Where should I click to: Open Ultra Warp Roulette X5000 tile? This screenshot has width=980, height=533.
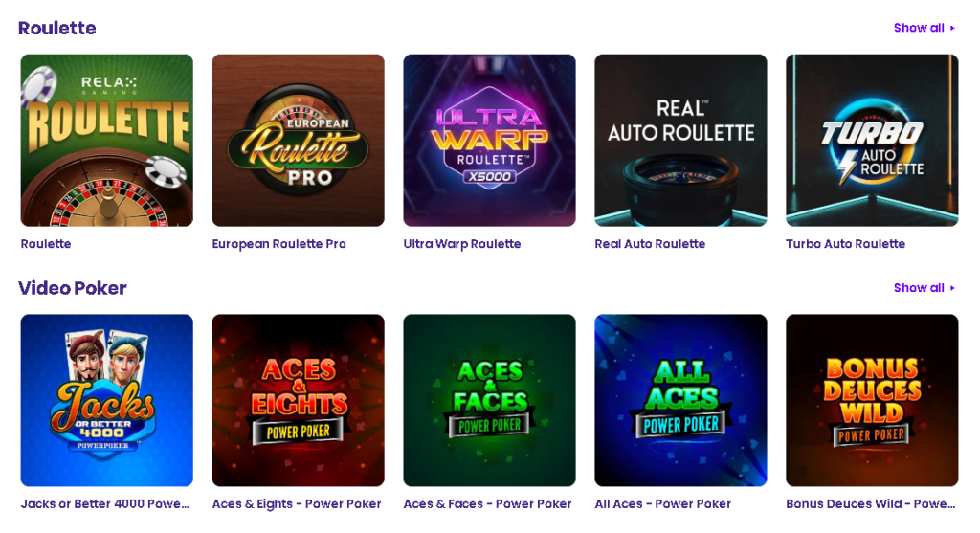pyautogui.click(x=489, y=140)
